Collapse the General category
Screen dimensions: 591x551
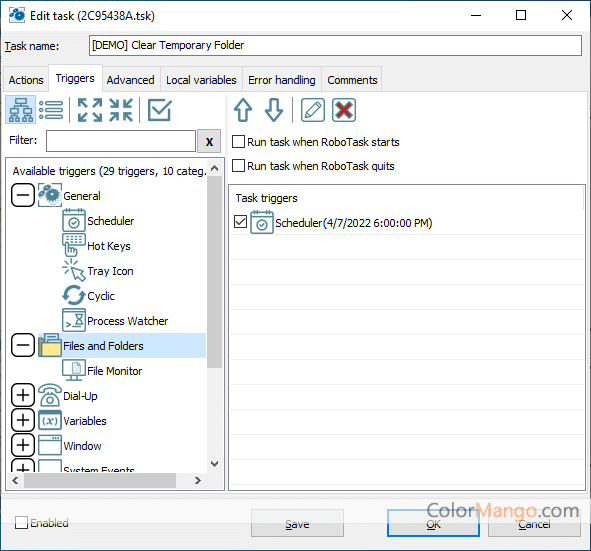pyautogui.click(x=23, y=195)
